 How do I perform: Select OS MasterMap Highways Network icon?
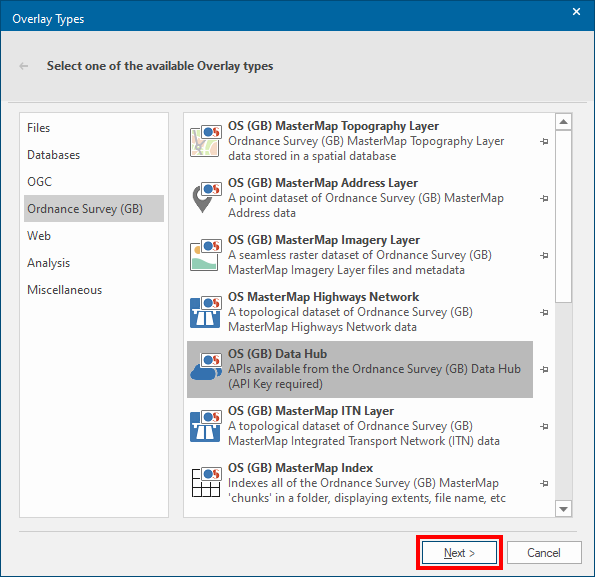pos(206,312)
